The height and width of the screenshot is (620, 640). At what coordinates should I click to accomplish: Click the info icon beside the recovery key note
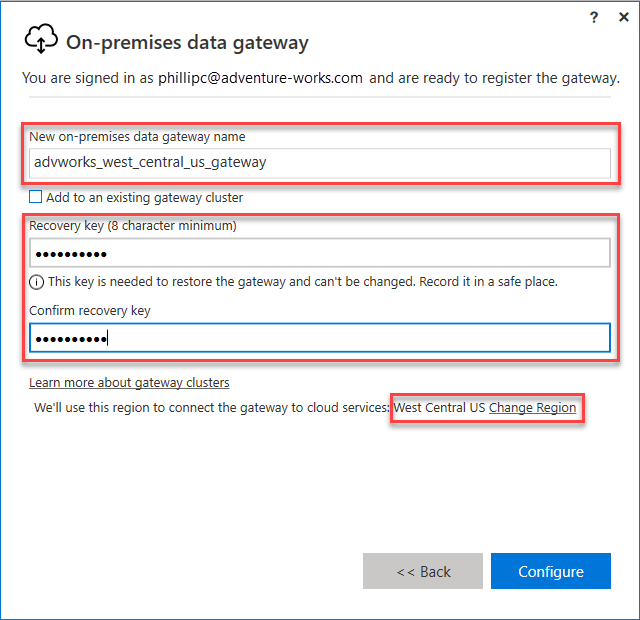[37, 281]
